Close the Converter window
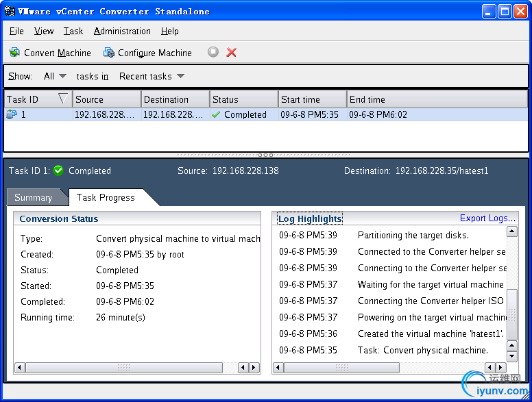532x402 pixels. point(520,12)
